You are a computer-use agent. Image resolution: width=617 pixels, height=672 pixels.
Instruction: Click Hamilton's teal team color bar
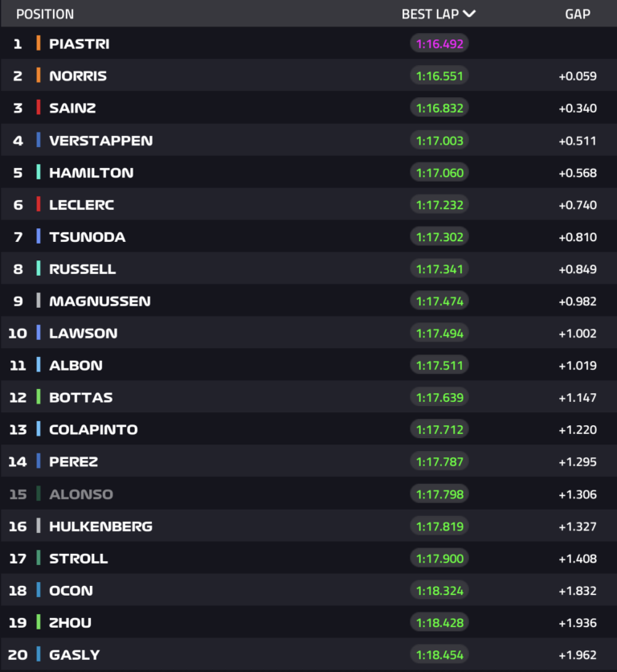coord(38,172)
